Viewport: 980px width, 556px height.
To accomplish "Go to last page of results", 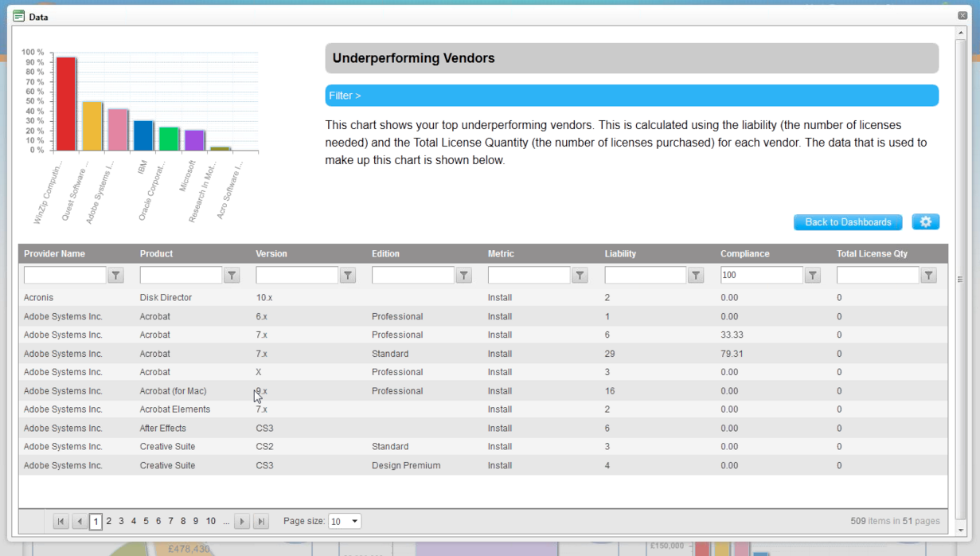I will (261, 521).
